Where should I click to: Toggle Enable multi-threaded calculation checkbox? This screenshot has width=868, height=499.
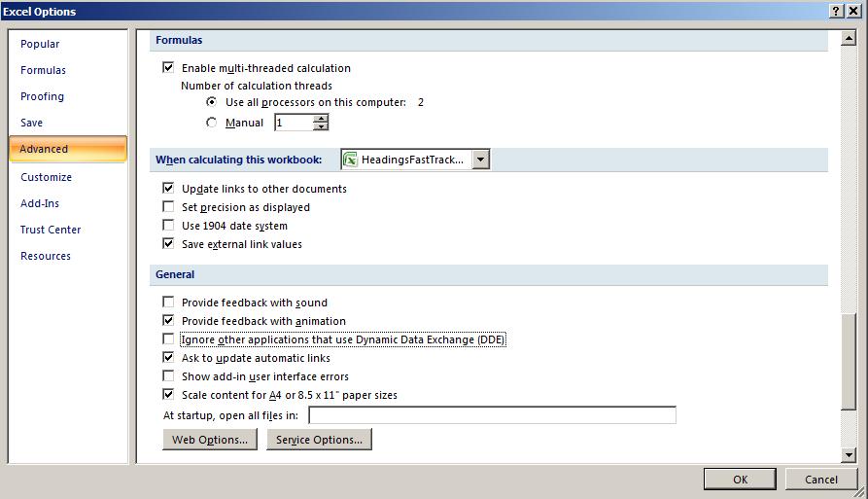coord(168,67)
